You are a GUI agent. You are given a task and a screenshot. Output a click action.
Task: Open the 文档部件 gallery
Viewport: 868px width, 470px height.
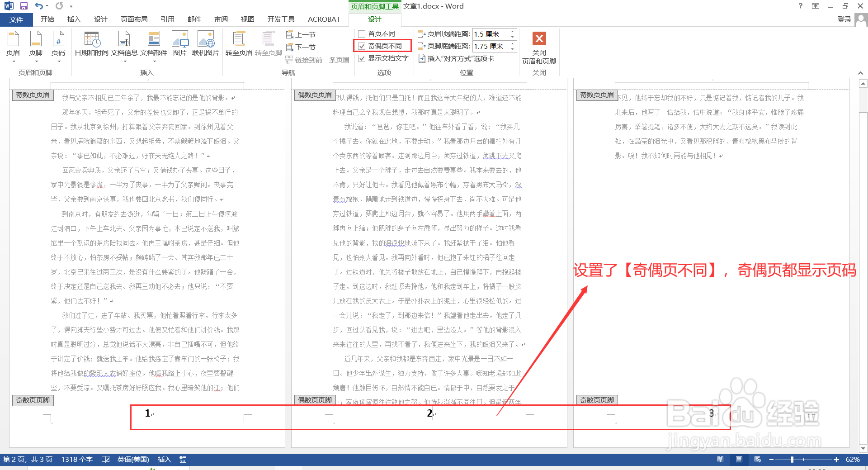point(154,43)
